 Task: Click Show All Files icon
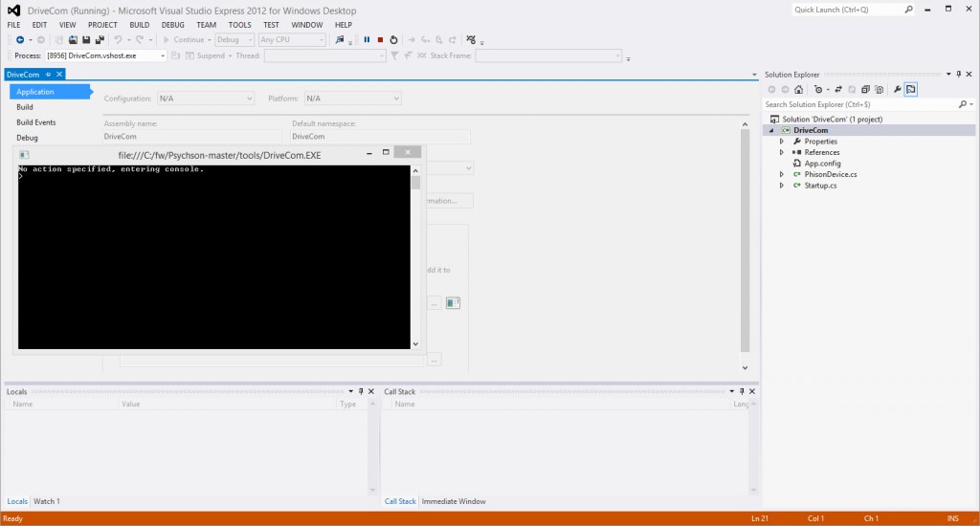pos(880,89)
